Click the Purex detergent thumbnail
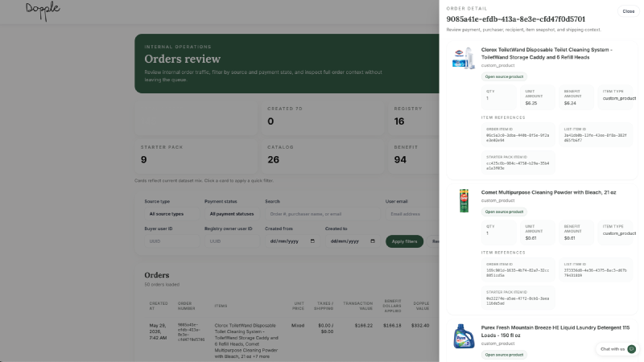This screenshot has height=362, width=644. 464,336
